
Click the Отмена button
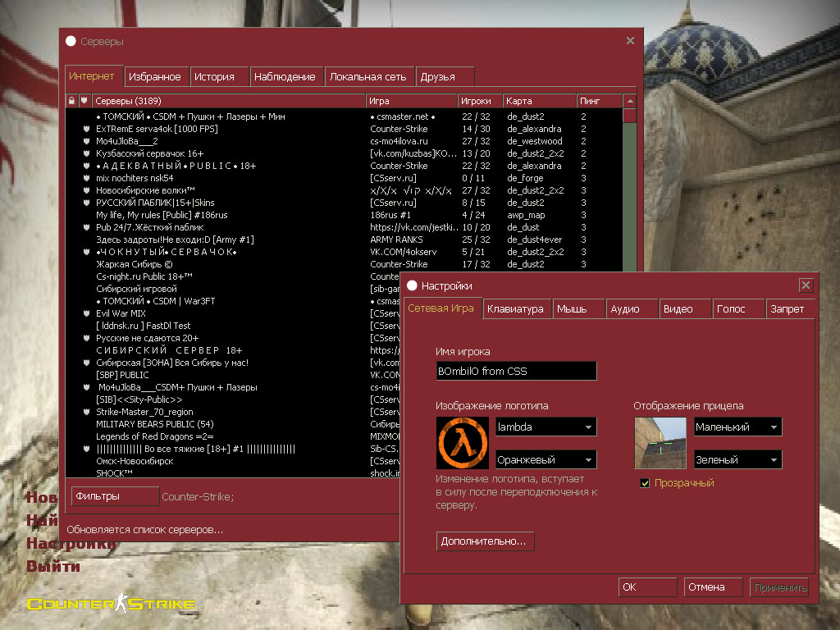pos(713,587)
